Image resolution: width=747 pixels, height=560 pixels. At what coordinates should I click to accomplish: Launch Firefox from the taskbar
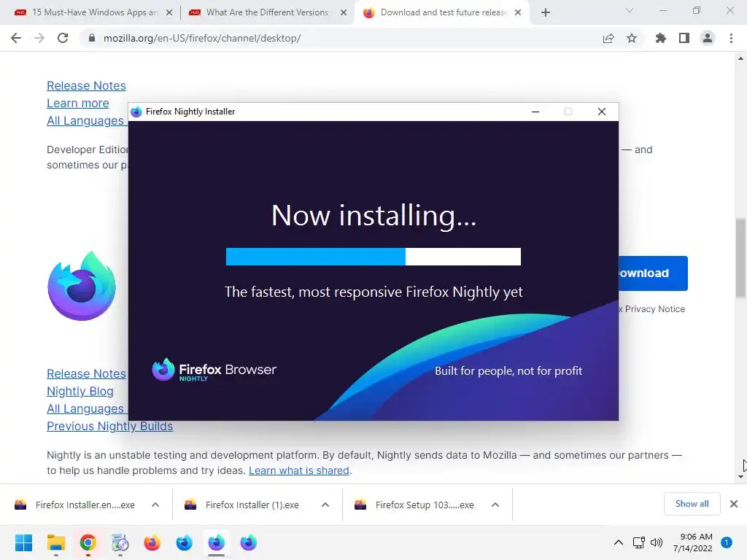[152, 542]
